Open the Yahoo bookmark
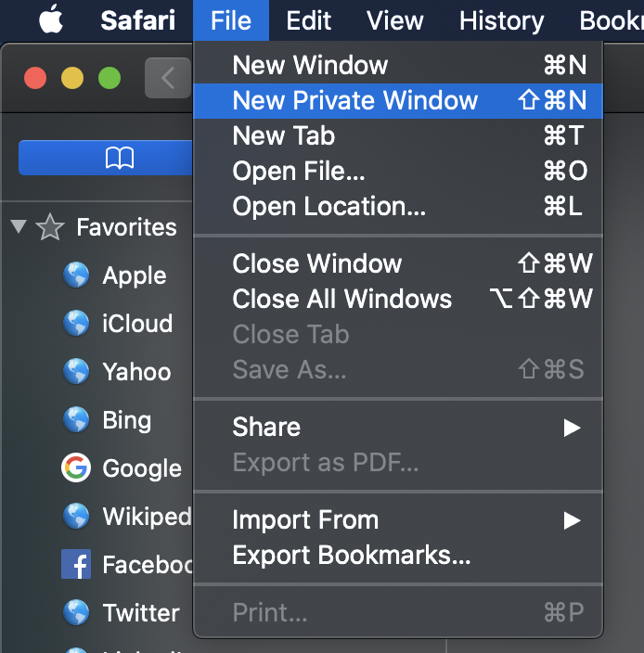 point(117,371)
